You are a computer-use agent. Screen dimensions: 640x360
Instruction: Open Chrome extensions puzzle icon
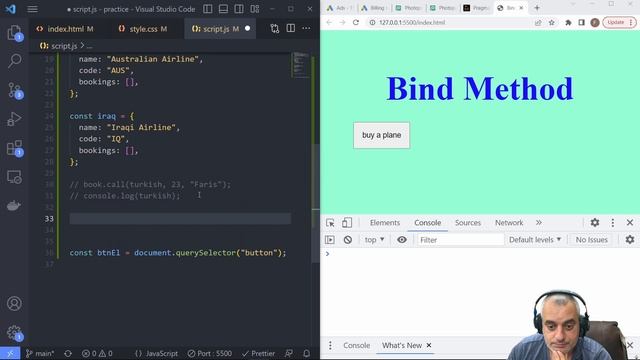568,22
